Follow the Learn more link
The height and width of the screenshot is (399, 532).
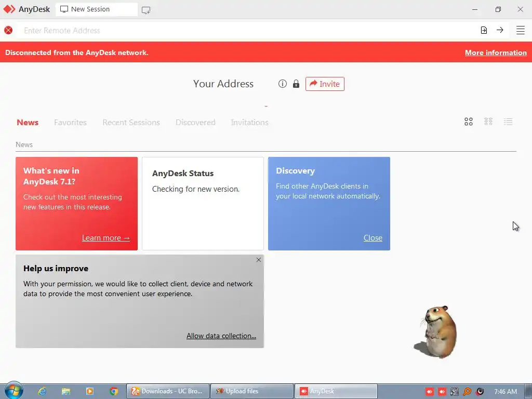106,238
